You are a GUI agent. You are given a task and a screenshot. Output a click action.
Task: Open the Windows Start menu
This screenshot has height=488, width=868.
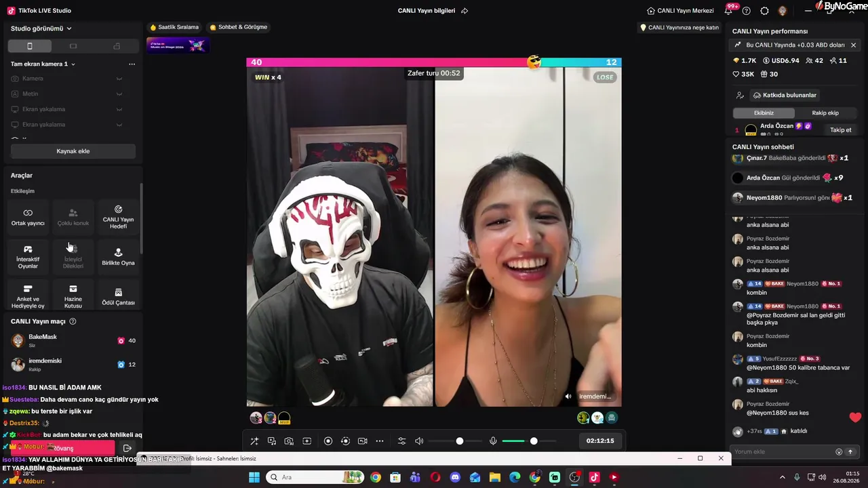(254, 477)
